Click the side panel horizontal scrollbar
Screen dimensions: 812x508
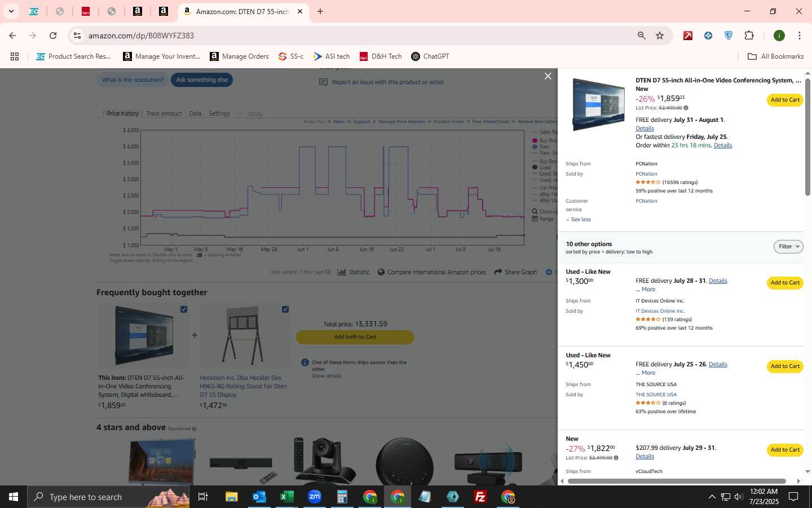(676, 481)
